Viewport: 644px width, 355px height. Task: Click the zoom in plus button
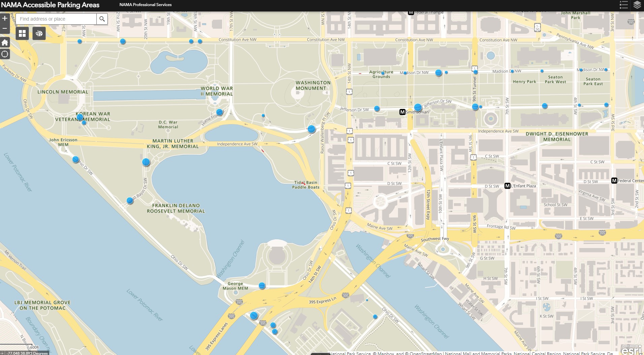(x=5, y=19)
